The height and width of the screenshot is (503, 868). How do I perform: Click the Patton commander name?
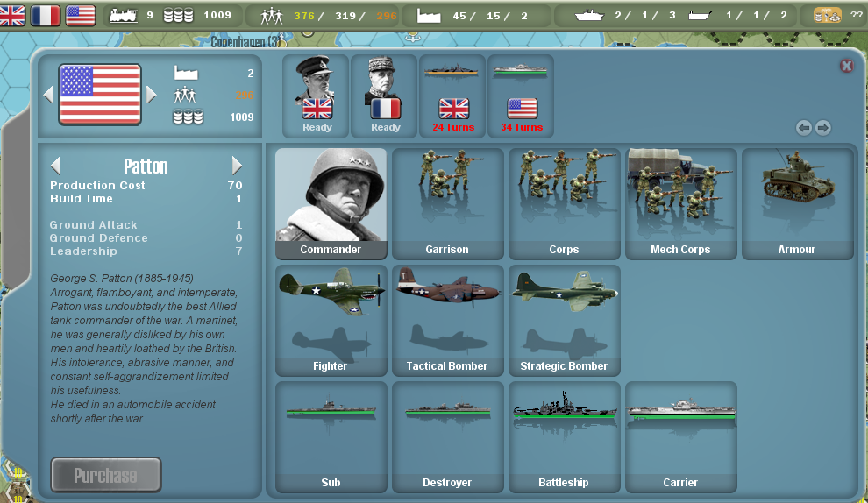[146, 166]
